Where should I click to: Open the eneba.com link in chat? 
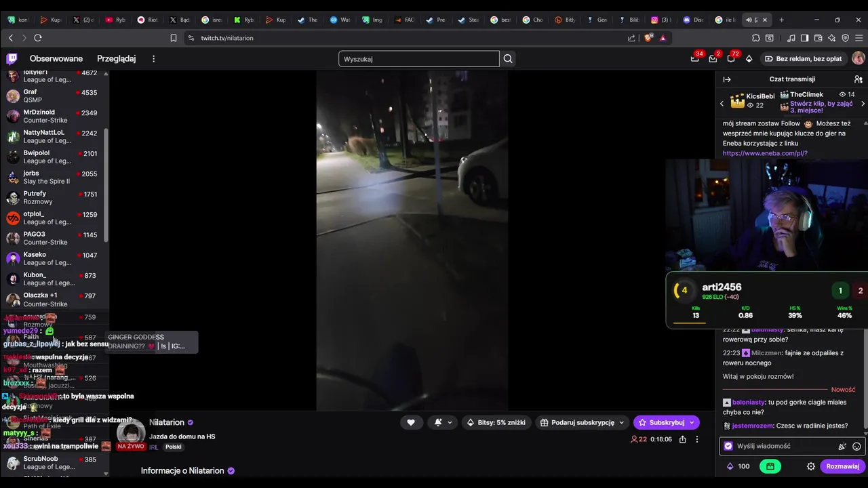[765, 153]
